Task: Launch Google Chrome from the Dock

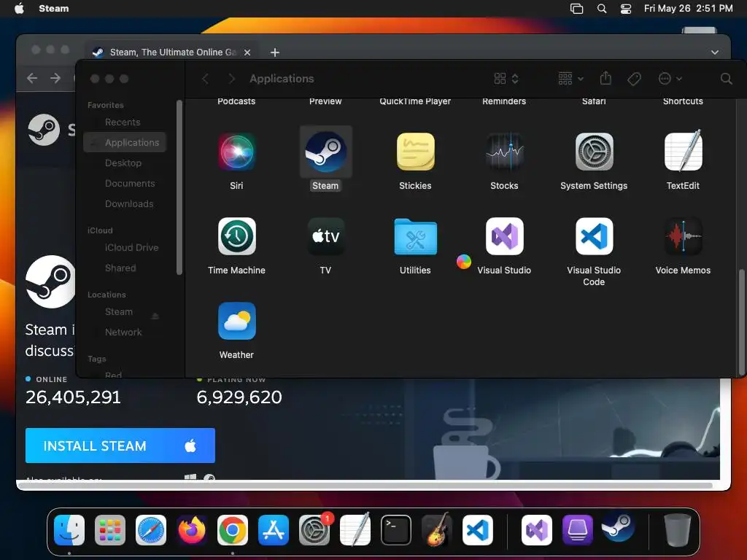Action: click(233, 529)
